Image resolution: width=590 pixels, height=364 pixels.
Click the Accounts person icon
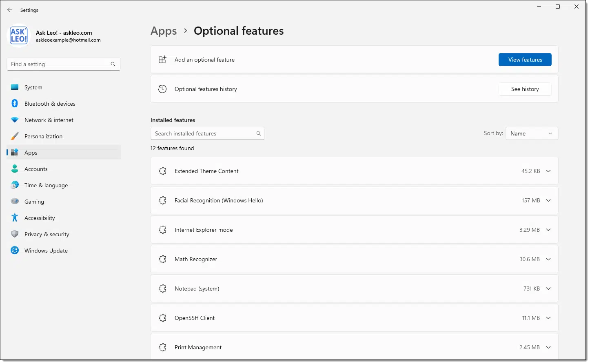[x=15, y=169]
